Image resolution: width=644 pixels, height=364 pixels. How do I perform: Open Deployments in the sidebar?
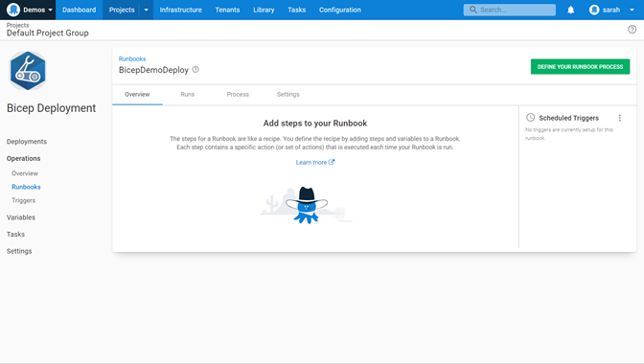[27, 142]
